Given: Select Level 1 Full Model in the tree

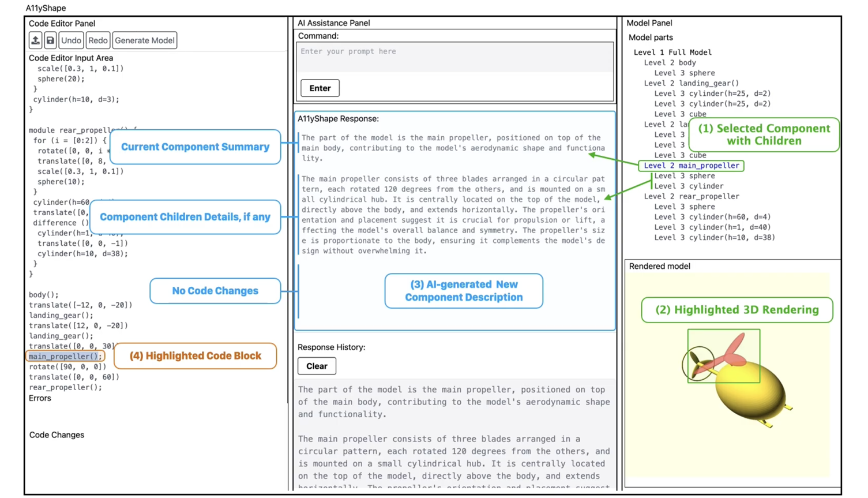Looking at the screenshot, I should [x=672, y=52].
